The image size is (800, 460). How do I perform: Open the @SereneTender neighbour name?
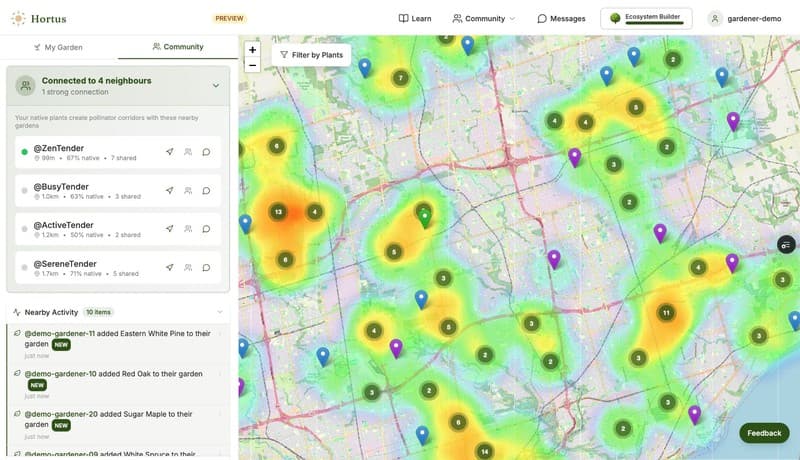tap(65, 264)
